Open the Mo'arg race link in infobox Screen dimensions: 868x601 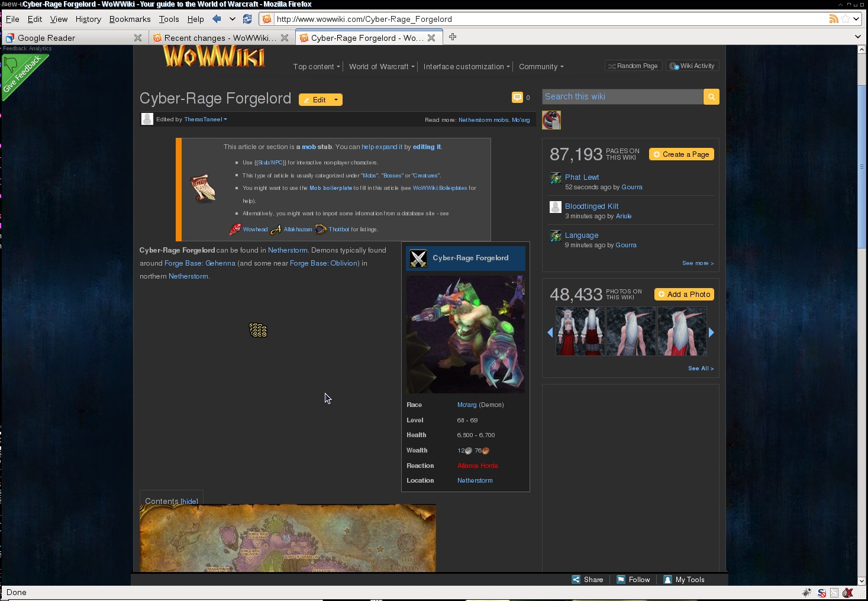tap(467, 405)
